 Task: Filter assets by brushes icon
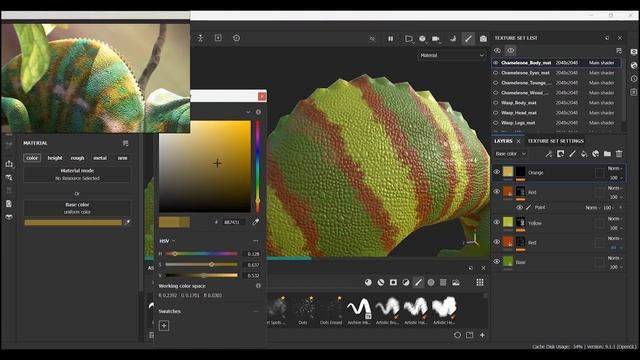pos(418,282)
